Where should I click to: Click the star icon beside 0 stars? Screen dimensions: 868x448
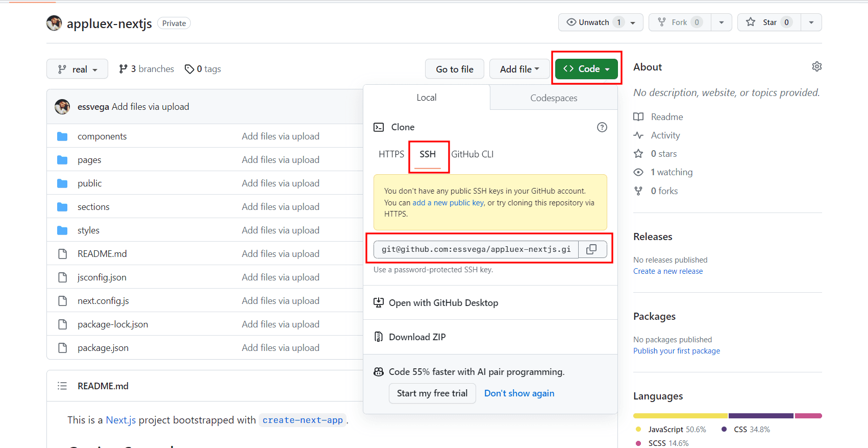pyautogui.click(x=638, y=154)
